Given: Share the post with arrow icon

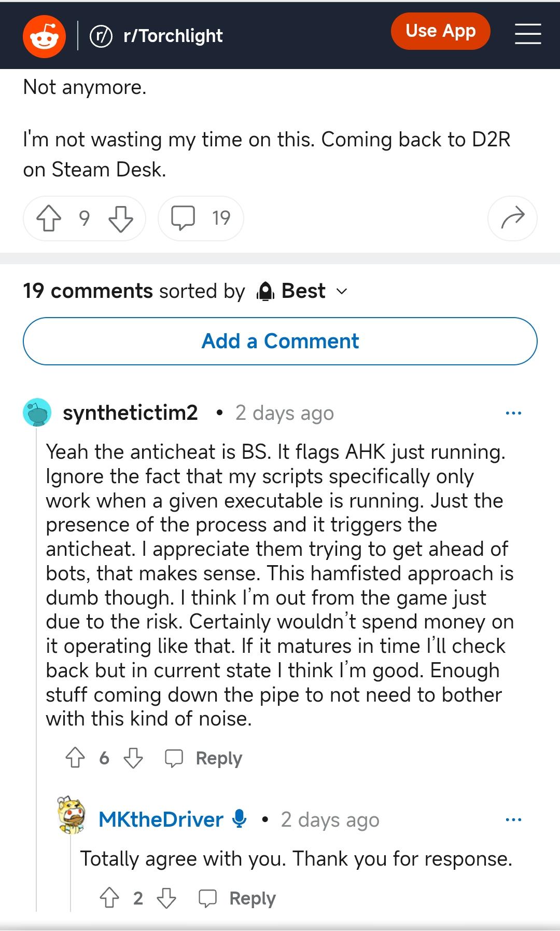Looking at the screenshot, I should coord(512,218).
